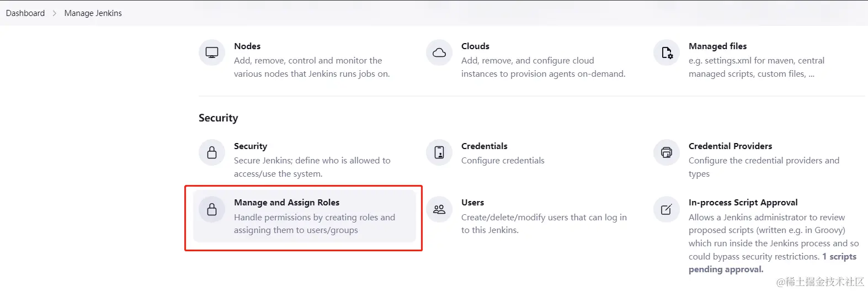This screenshot has width=868, height=291.
Task: Click 'Configure credentials' description
Action: 503,161
